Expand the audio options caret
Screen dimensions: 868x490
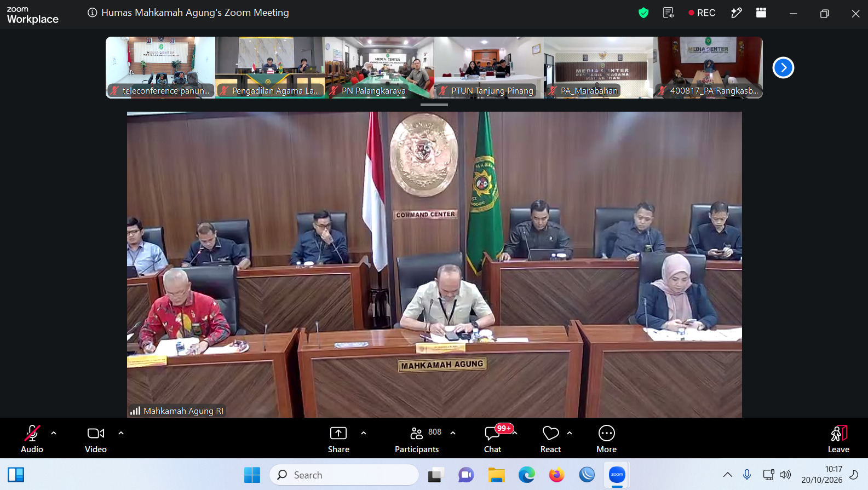(x=54, y=433)
